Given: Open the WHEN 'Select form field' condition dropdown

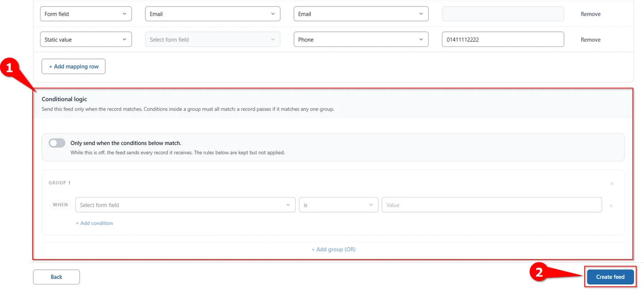Looking at the screenshot, I should click(185, 205).
